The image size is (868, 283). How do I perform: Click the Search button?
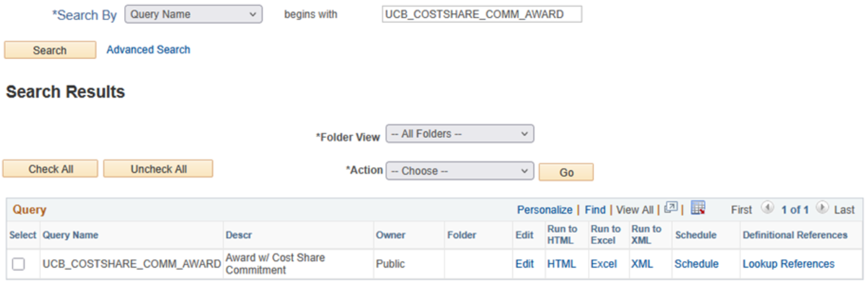[x=50, y=50]
